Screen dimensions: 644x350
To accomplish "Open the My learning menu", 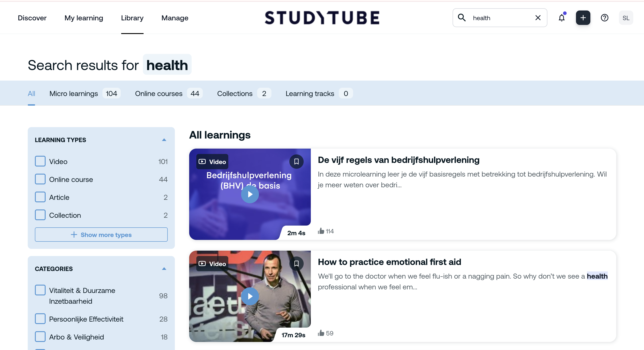I will 83,18.
